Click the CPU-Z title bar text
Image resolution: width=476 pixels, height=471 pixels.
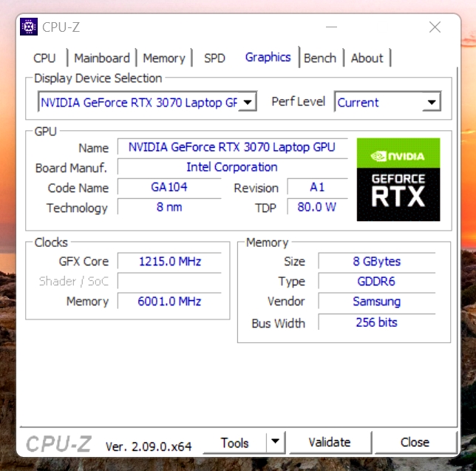point(61,27)
